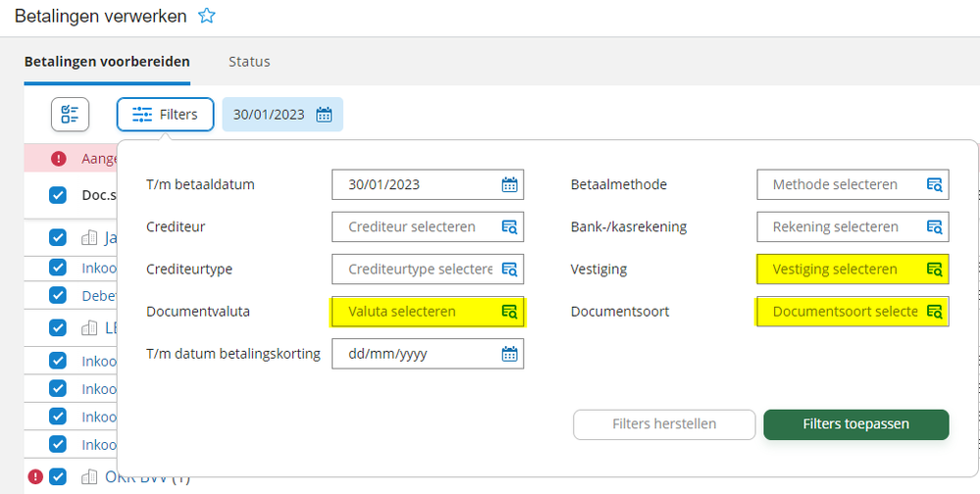Uncheck the checkbox for the Ja... creditor row

[x=58, y=237]
